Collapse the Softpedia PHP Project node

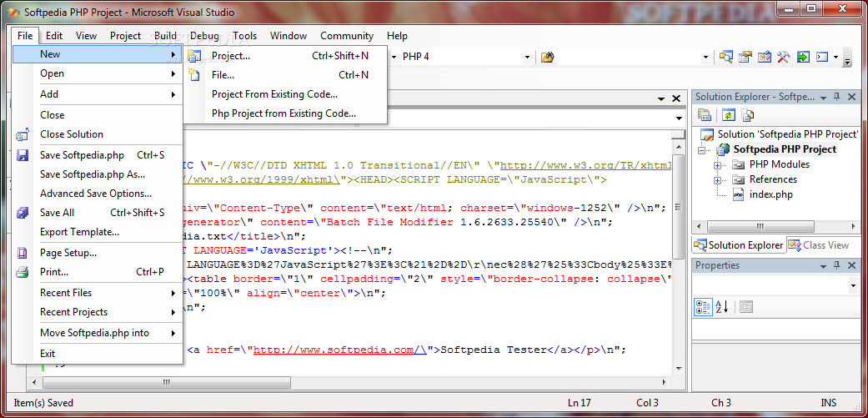[702, 150]
